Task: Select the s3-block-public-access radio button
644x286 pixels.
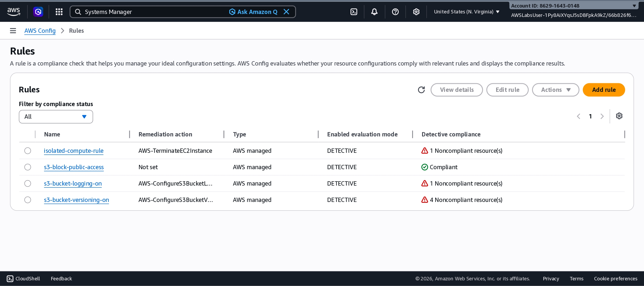Action: tap(28, 167)
